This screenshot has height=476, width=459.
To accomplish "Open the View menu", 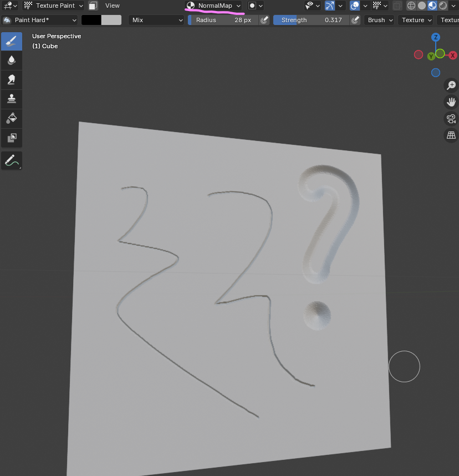I will (x=113, y=6).
